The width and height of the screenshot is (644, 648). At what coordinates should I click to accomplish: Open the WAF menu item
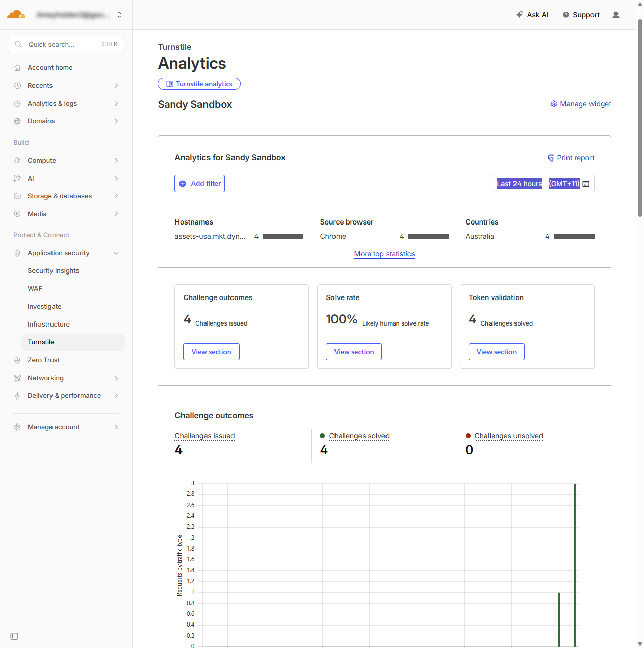(x=73, y=289)
